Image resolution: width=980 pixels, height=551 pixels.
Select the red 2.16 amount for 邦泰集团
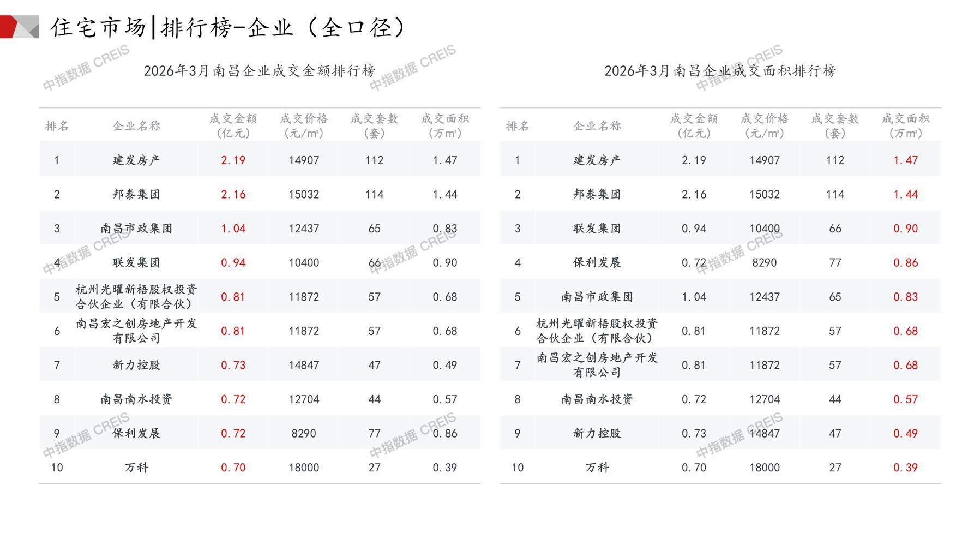coord(233,194)
